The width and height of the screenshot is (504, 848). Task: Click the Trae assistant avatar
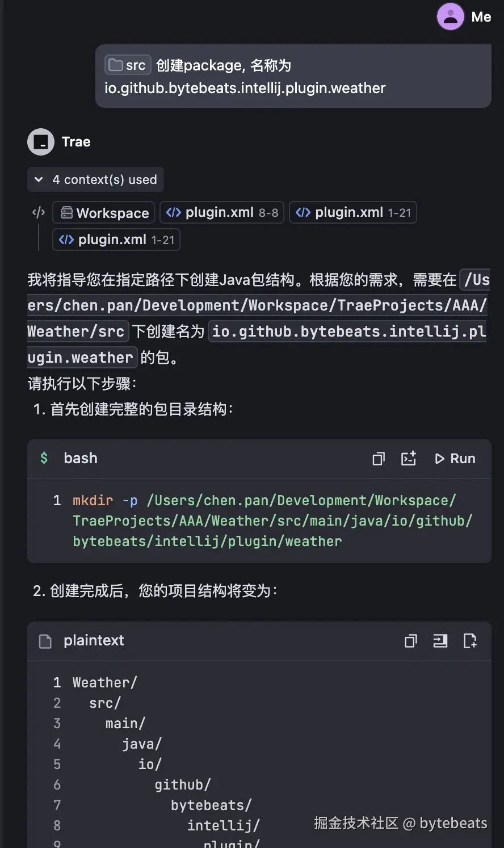tap(40, 141)
